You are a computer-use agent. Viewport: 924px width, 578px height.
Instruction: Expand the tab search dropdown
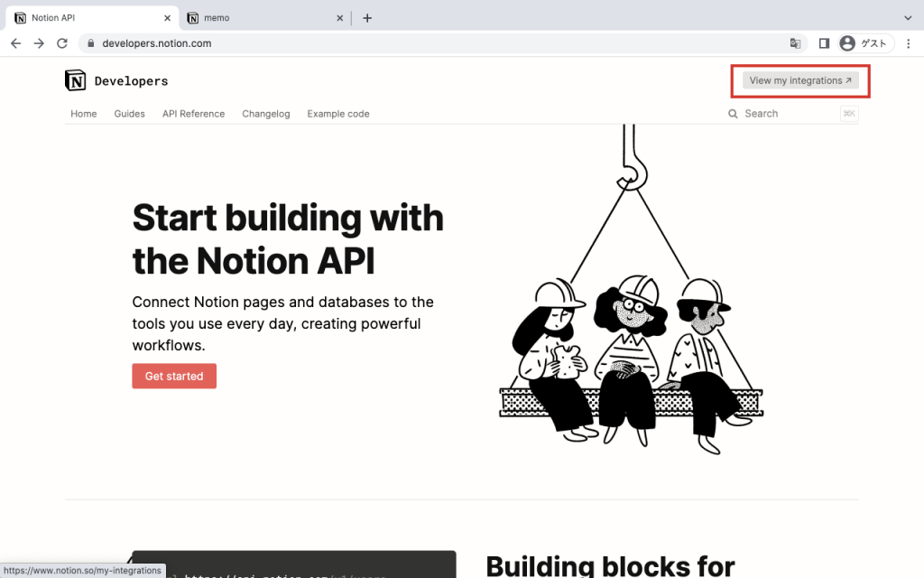908,18
